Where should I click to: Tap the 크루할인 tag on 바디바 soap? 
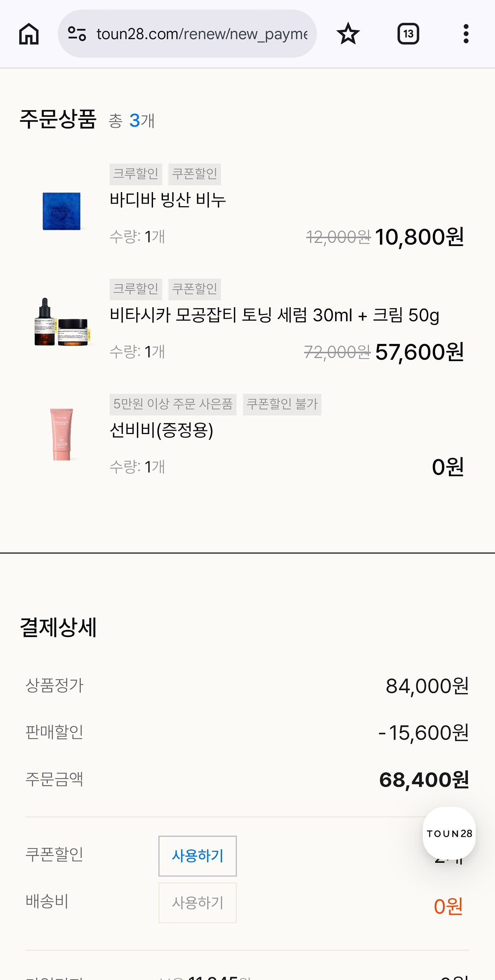point(136,174)
